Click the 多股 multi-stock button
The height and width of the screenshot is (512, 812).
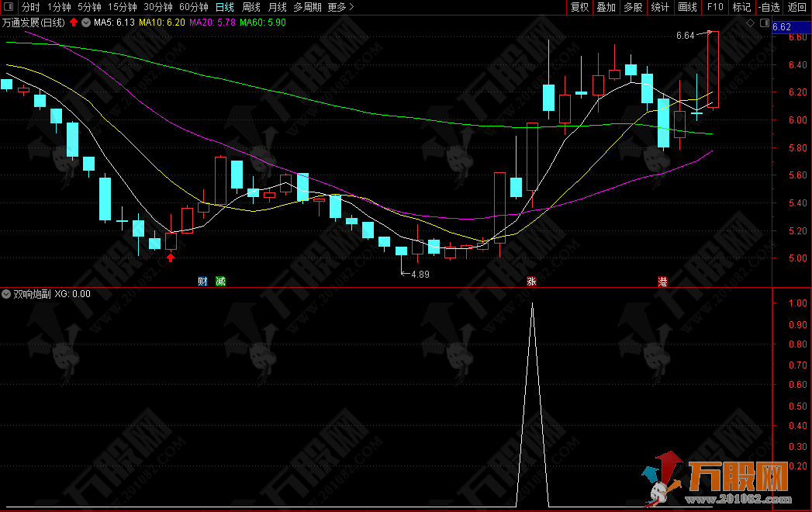[x=634, y=7]
